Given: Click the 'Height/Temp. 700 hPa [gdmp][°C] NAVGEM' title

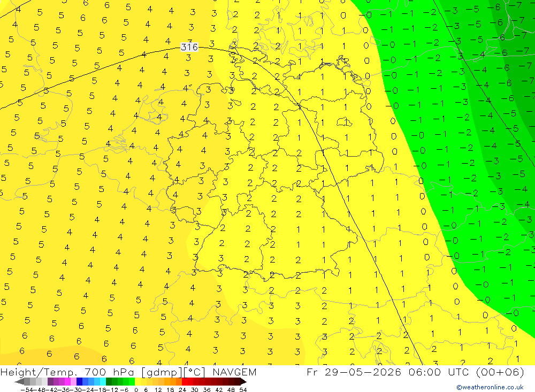Looking at the screenshot, I should (x=128, y=372).
